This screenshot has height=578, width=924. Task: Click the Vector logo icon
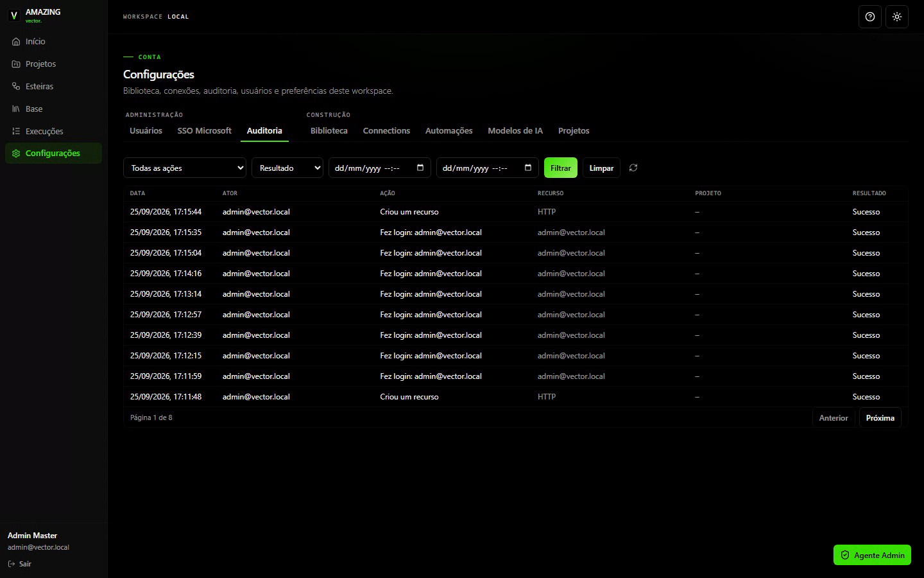coord(14,15)
